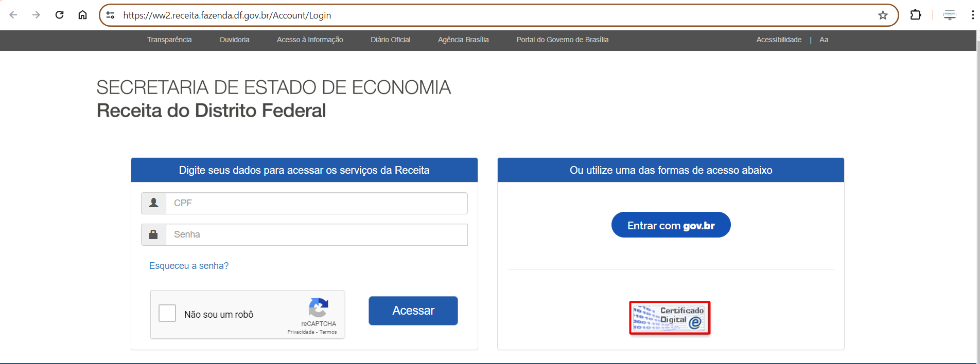980x364 pixels.
Task: Click the site information icon in address bar
Action: (x=110, y=15)
